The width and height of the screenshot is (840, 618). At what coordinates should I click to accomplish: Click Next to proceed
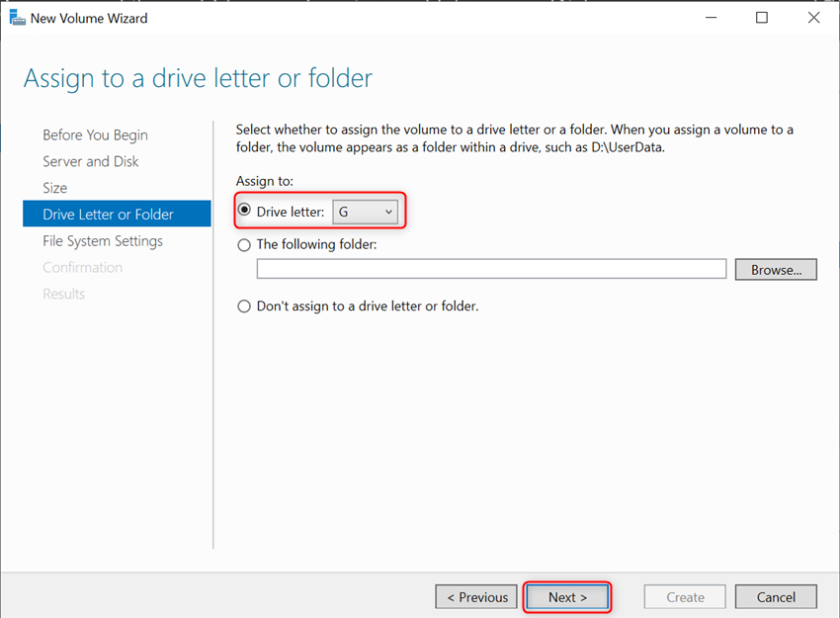(x=567, y=596)
